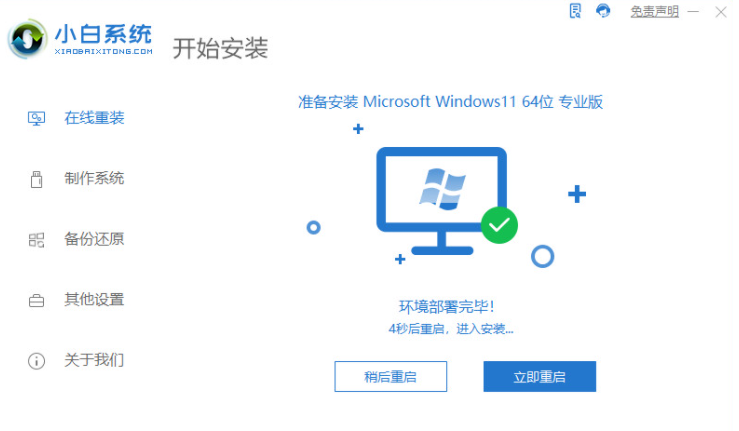Click the 在线重装 monitor icon in sidebar
The width and height of the screenshot is (739, 431).
[x=36, y=118]
